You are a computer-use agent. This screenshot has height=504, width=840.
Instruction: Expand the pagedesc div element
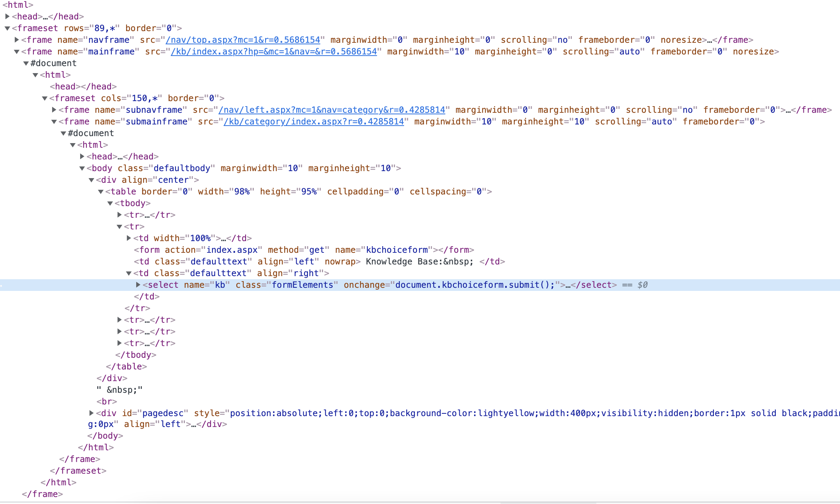click(91, 413)
